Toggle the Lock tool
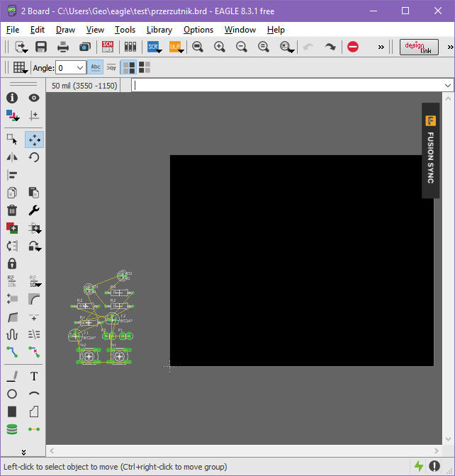The image size is (455, 476). (x=12, y=263)
